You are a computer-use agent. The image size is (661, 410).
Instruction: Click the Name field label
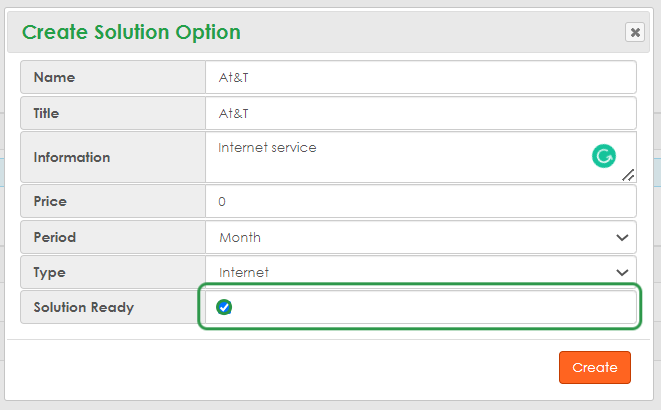click(x=54, y=77)
